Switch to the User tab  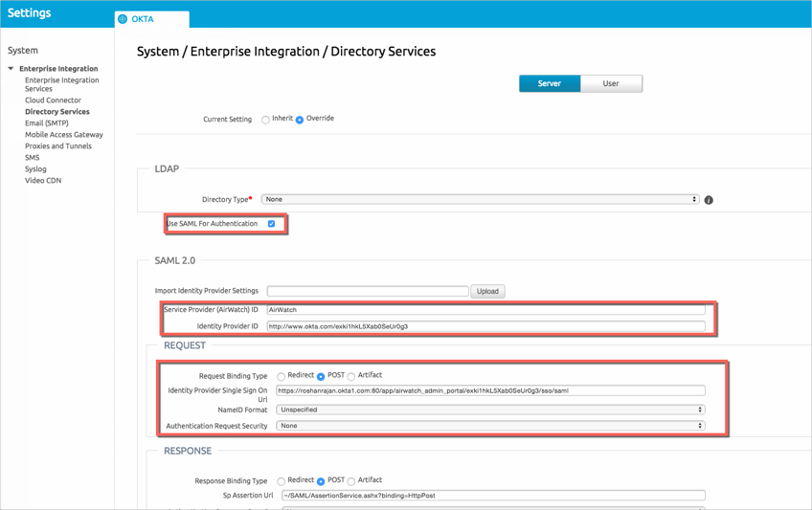610,83
